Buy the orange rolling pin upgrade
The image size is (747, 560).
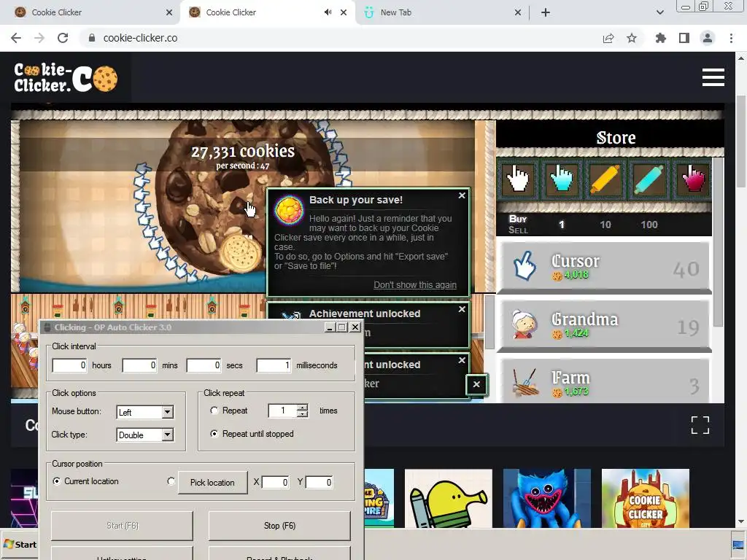605,179
